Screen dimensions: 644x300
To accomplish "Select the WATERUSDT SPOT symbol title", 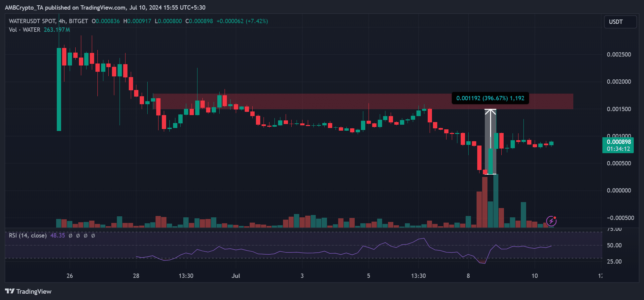I will point(32,21).
